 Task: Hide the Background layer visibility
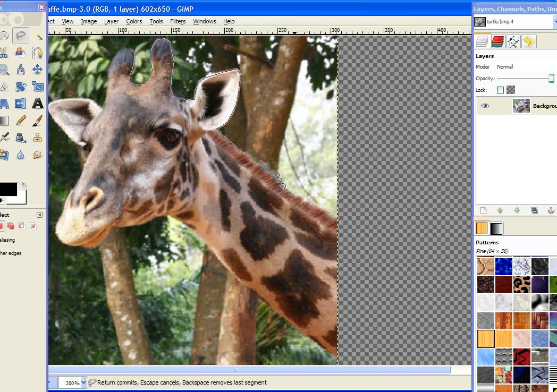[x=485, y=106]
